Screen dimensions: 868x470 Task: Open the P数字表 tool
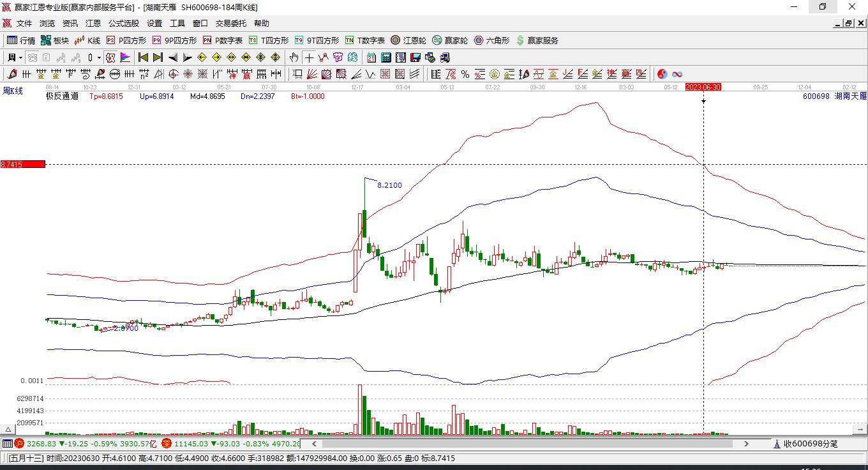tap(223, 40)
